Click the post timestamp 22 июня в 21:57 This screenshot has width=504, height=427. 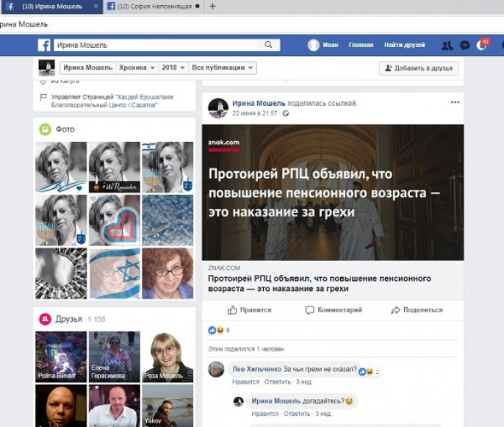point(254,113)
